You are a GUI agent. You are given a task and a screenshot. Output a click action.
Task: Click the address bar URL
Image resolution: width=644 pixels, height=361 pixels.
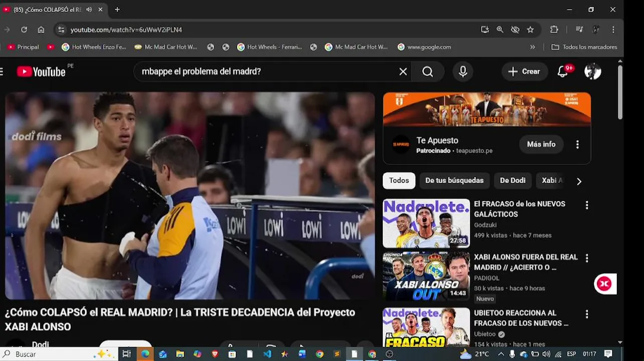coord(126,30)
